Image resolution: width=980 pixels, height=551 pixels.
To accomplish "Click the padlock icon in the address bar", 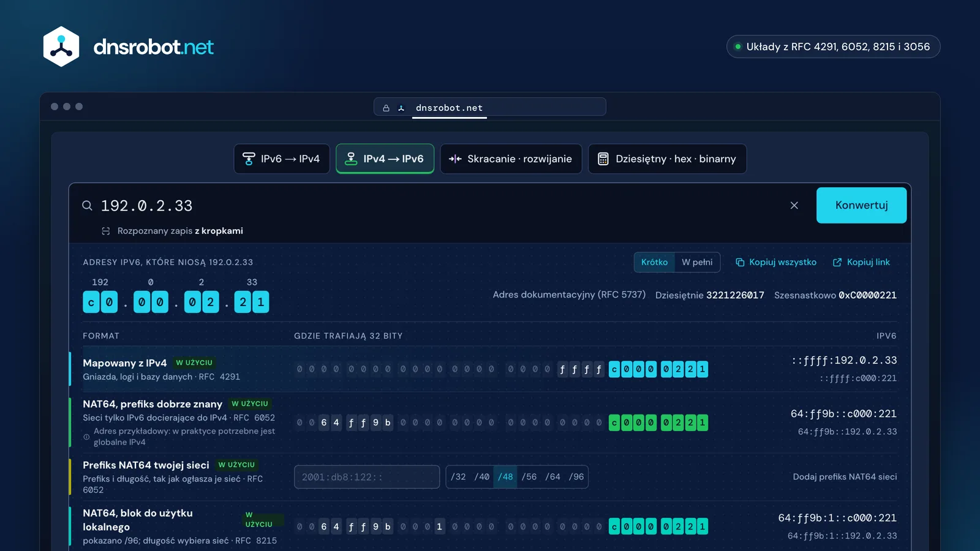I will click(x=386, y=108).
